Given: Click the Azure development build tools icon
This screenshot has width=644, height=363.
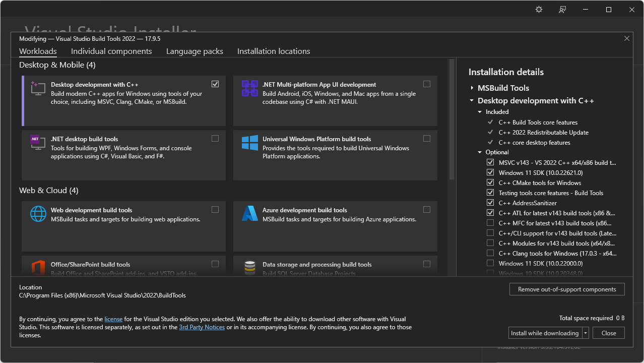Looking at the screenshot, I should tap(249, 214).
